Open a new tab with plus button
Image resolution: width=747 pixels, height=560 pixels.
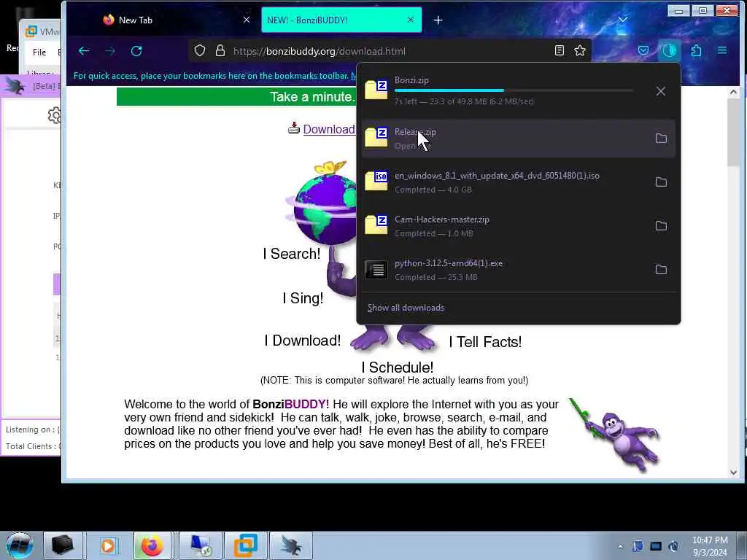pyautogui.click(x=438, y=20)
